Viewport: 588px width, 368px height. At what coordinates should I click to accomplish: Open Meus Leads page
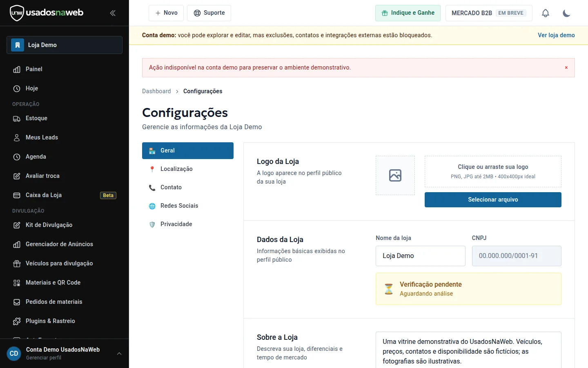pos(65,137)
